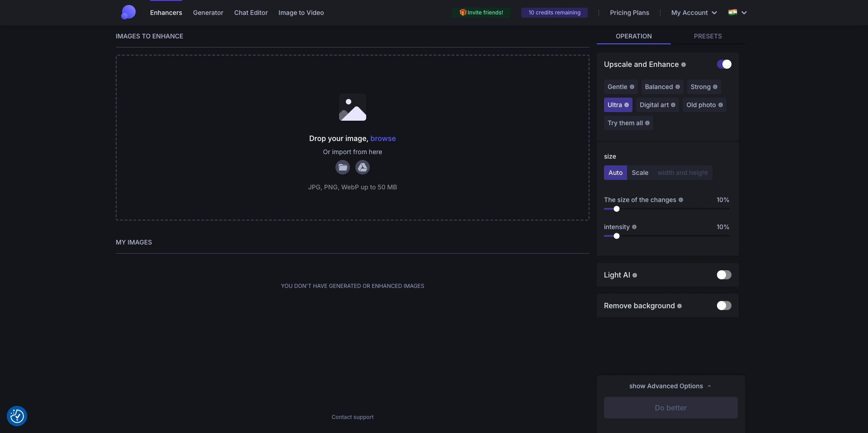Adjust the intensity slider handle
Image resolution: width=868 pixels, height=433 pixels.
617,236
